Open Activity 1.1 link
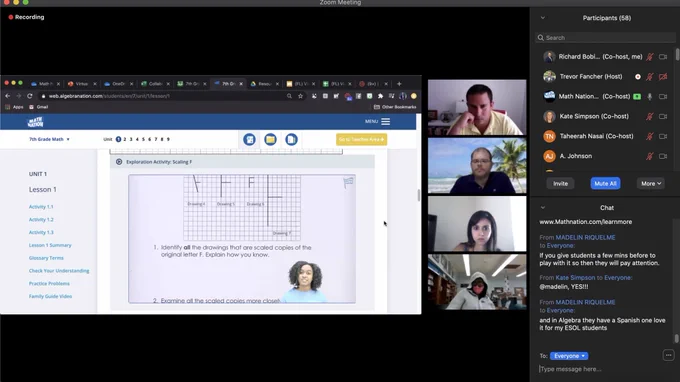 click(41, 207)
